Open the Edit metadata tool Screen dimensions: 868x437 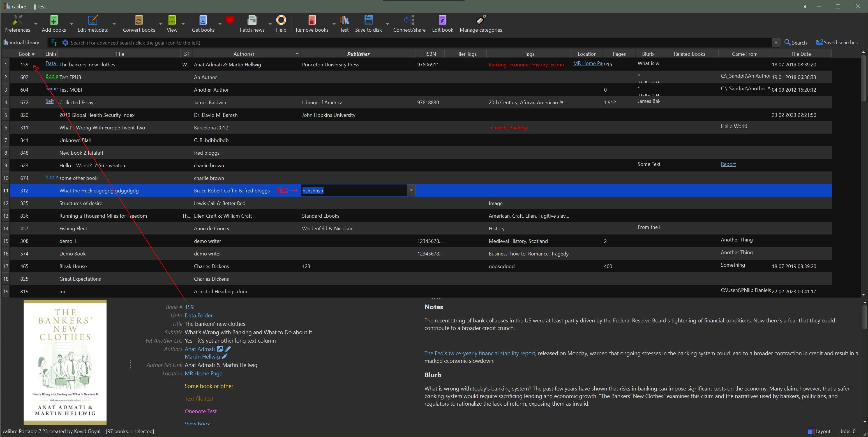[x=93, y=20]
